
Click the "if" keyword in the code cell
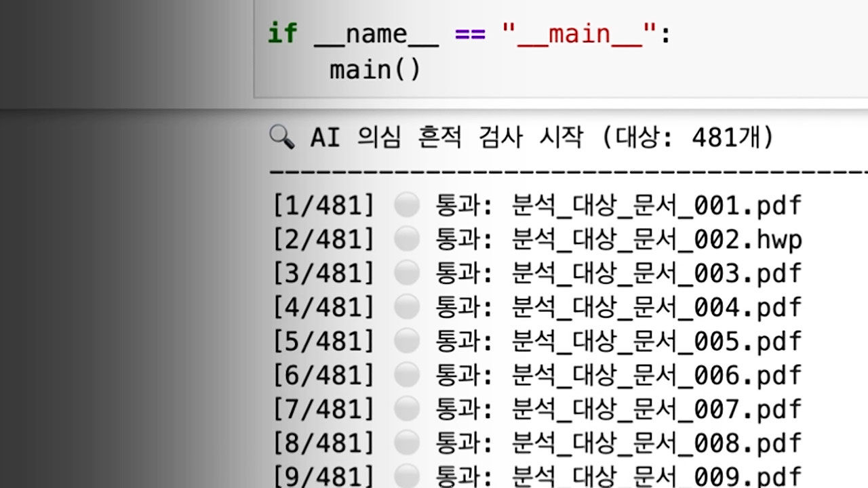[x=282, y=34]
